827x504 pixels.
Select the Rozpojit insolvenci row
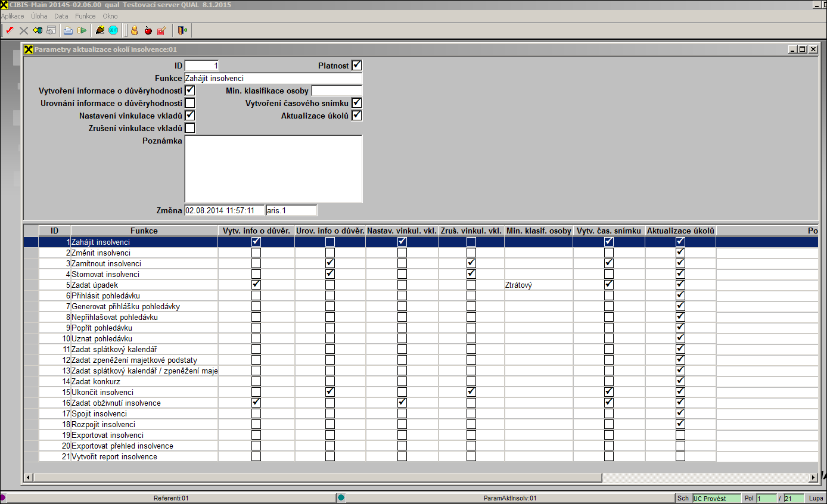421,424
